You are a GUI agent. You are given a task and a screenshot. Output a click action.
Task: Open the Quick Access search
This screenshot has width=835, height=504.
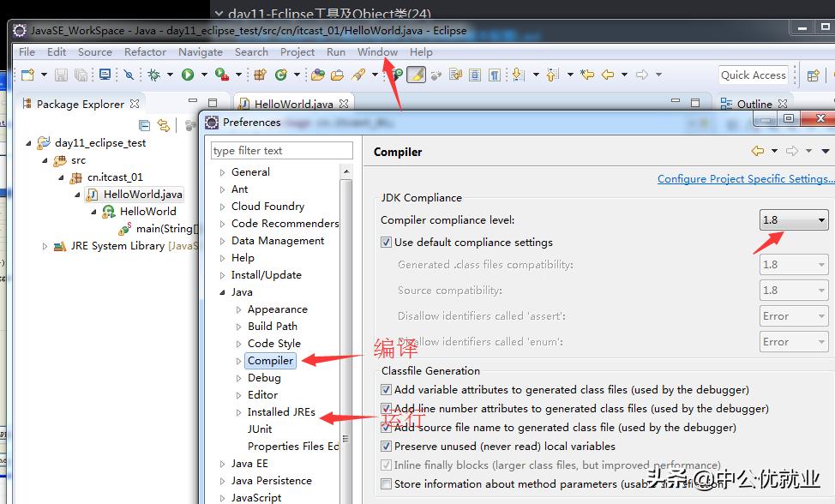(753, 75)
